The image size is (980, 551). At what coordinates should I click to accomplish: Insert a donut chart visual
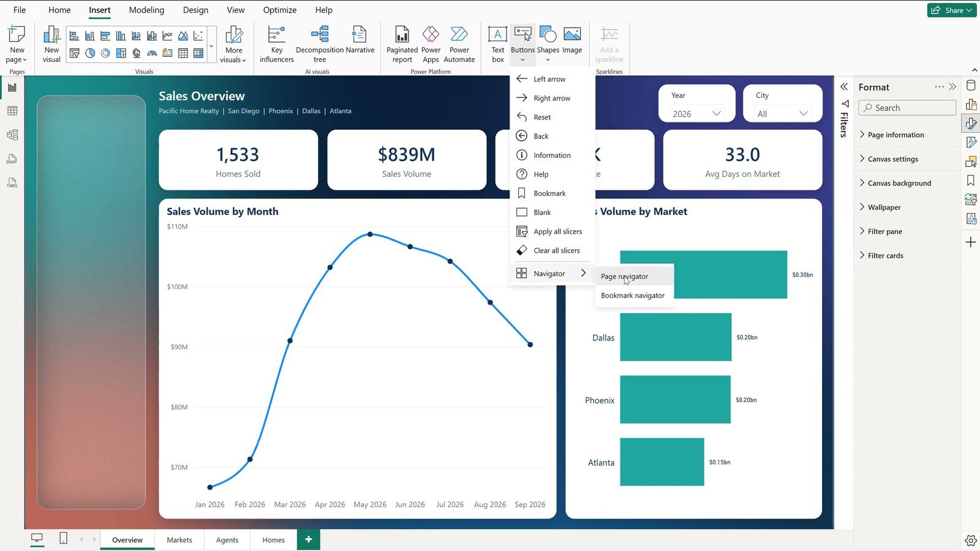coord(105,53)
